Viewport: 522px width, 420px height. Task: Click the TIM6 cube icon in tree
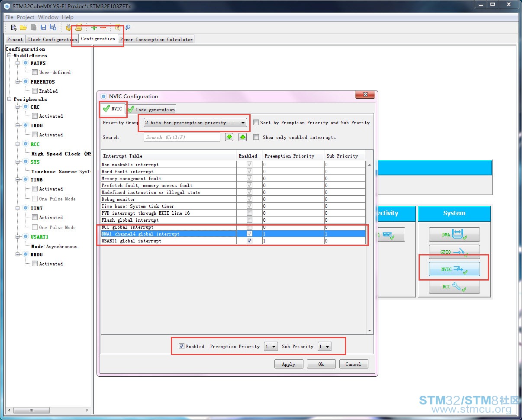[26, 179]
